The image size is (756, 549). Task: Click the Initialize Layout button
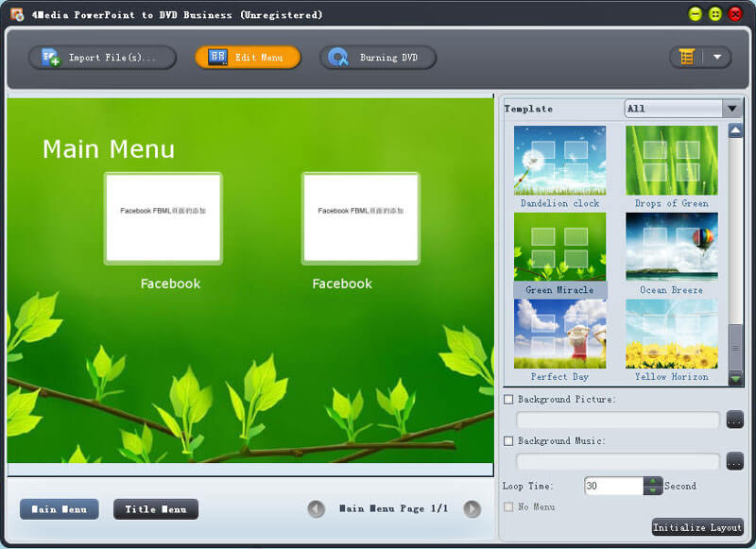(x=697, y=527)
